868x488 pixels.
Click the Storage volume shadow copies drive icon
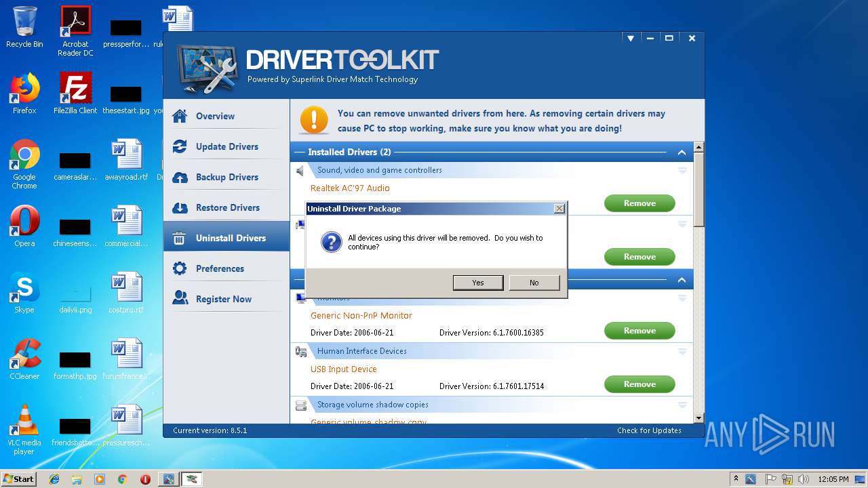[x=301, y=405]
